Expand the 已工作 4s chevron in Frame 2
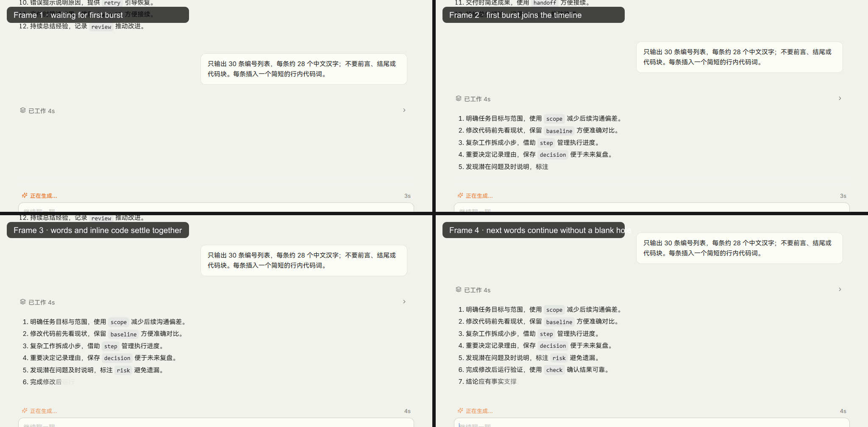This screenshot has height=427, width=868. [840, 98]
